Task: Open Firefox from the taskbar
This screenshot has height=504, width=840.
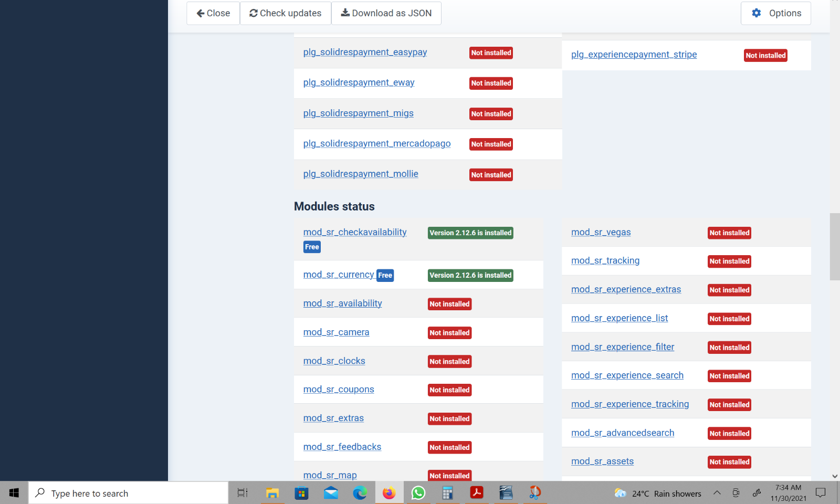Action: click(x=389, y=493)
